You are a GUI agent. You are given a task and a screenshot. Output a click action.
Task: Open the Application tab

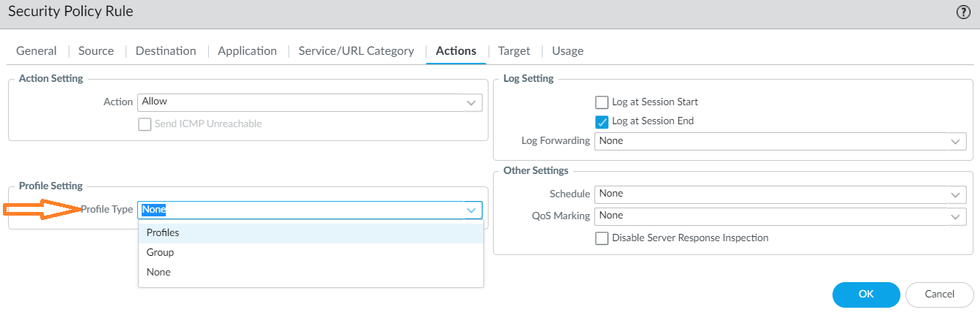point(247,51)
